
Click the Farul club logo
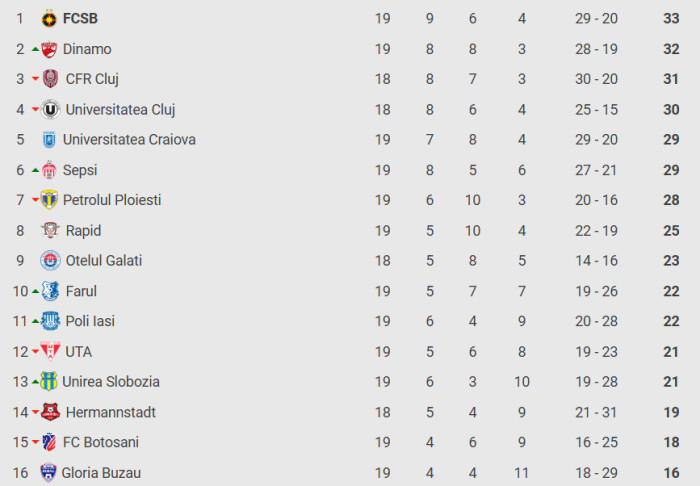pyautogui.click(x=51, y=291)
